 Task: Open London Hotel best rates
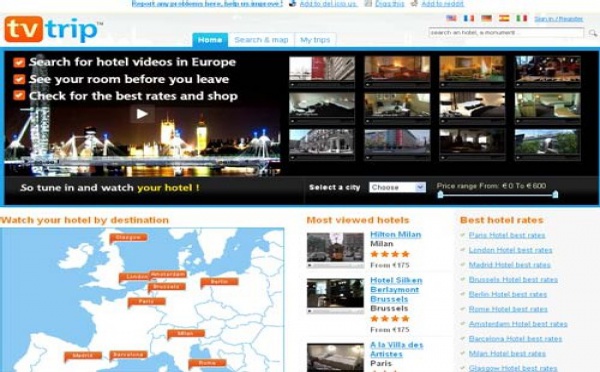pos(510,250)
